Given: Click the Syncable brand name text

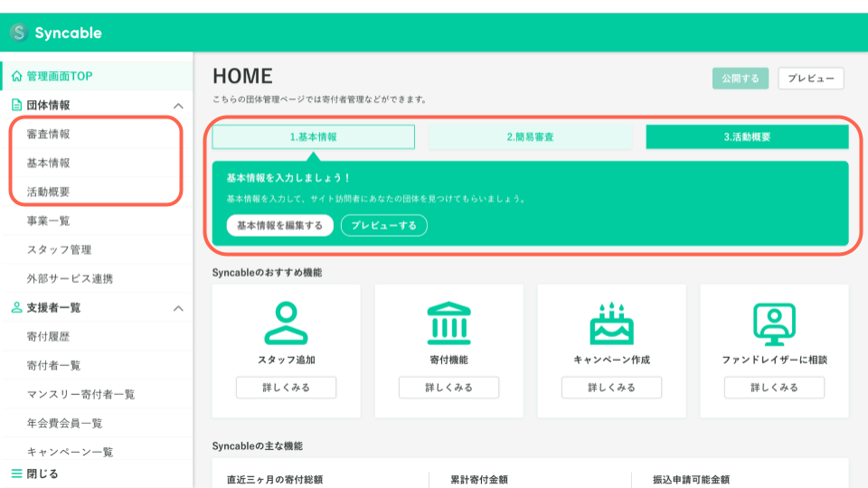Looking at the screenshot, I should pyautogui.click(x=68, y=33).
